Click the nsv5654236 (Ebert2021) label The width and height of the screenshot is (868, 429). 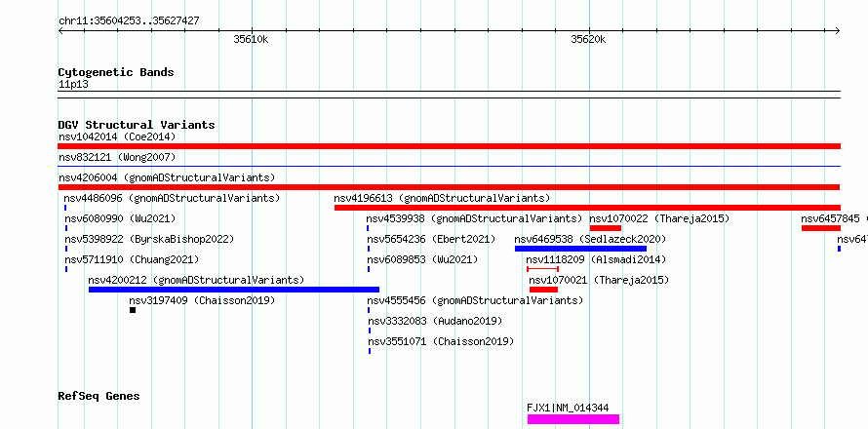point(431,239)
